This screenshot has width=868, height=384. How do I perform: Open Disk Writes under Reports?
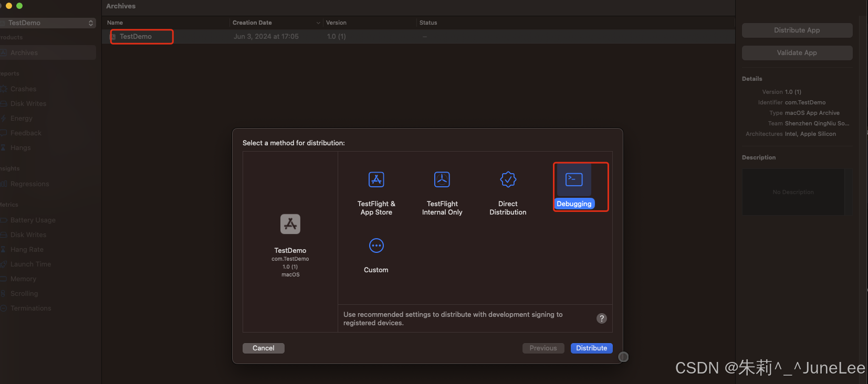pos(28,104)
